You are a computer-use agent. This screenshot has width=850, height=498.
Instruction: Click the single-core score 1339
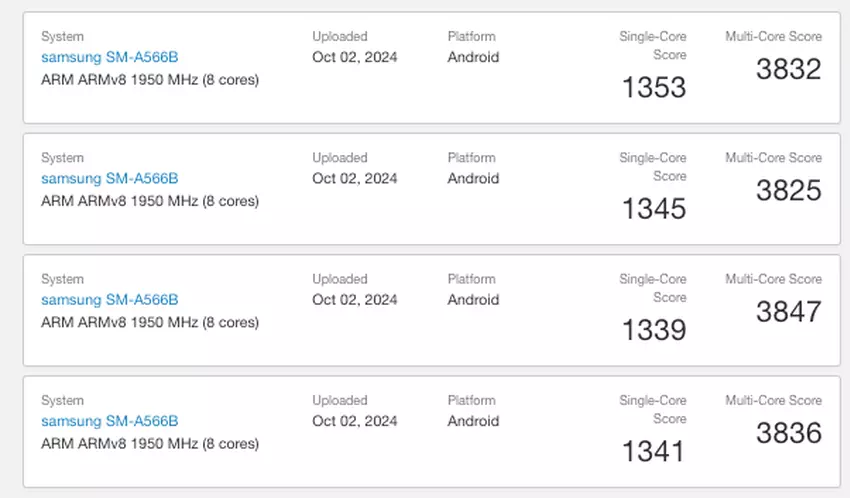[x=654, y=330]
